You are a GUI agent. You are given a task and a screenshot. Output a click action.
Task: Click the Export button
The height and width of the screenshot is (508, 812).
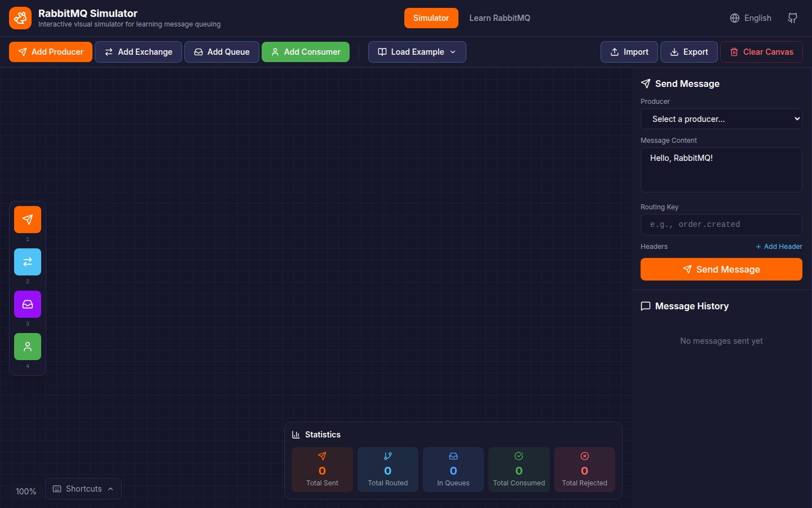[689, 52]
